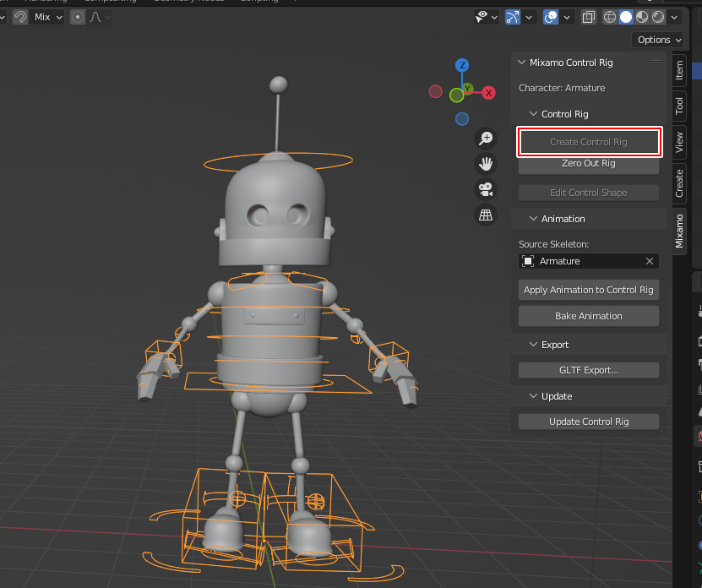Viewport: 702px width, 588px height.
Task: Switch to the Item sidebar tab
Action: click(678, 69)
